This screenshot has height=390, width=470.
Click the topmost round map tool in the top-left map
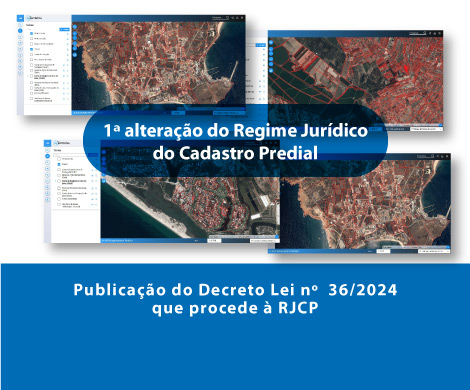pyautogui.click(x=75, y=27)
